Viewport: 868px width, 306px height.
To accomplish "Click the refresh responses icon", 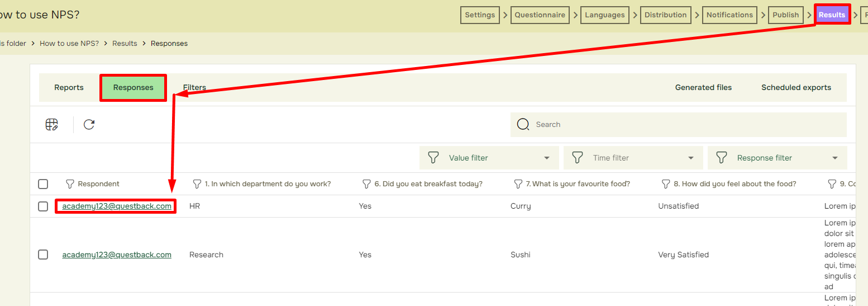I will pyautogui.click(x=89, y=125).
